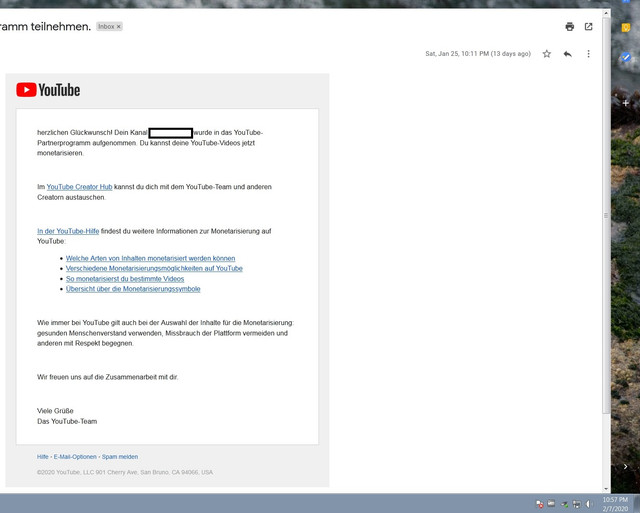The height and width of the screenshot is (513, 640).
Task: Reply to the YouTube email
Action: click(568, 54)
